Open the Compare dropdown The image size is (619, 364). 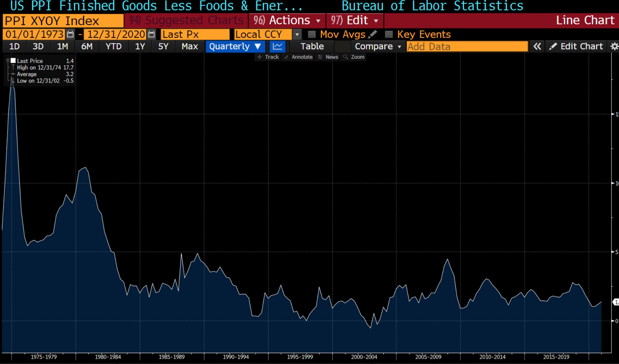click(x=378, y=46)
